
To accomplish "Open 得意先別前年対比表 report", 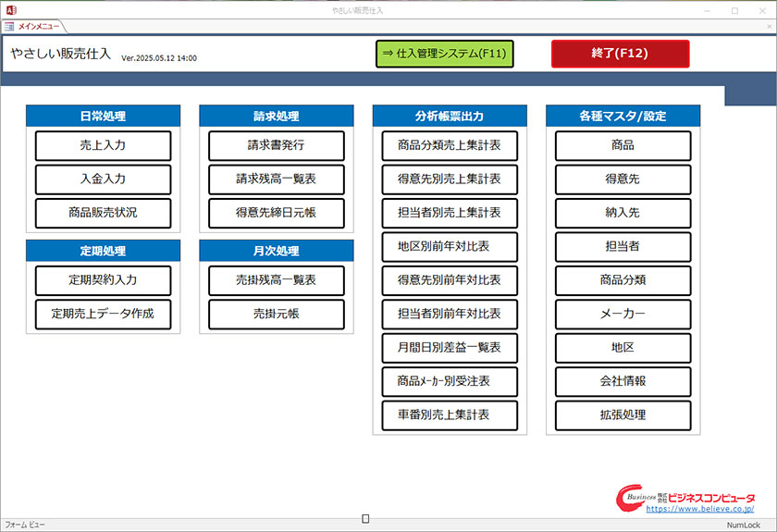I will (x=450, y=280).
